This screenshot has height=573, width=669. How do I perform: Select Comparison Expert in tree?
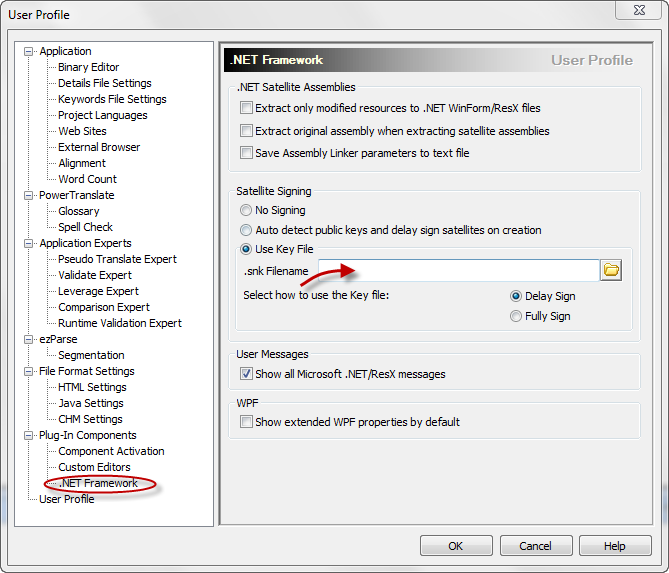[104, 307]
